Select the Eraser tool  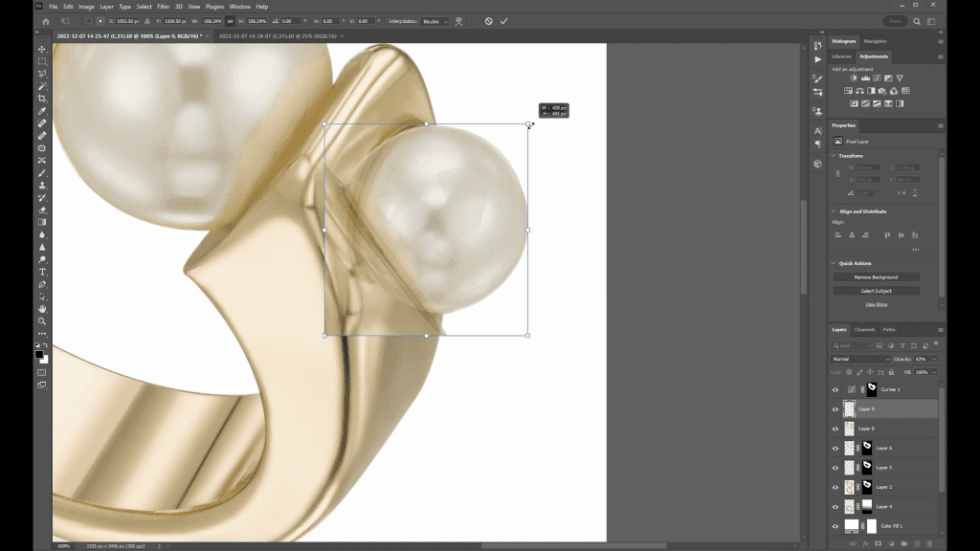[x=42, y=209]
